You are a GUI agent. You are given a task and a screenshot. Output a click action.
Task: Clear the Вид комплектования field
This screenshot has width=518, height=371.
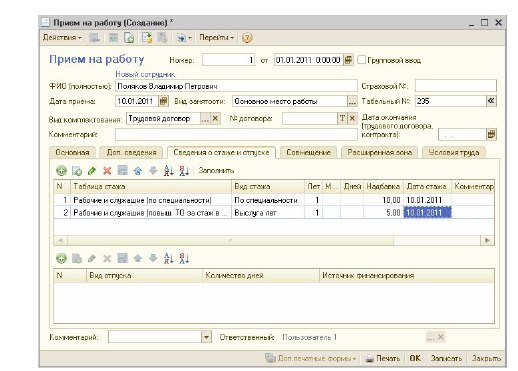tap(215, 118)
